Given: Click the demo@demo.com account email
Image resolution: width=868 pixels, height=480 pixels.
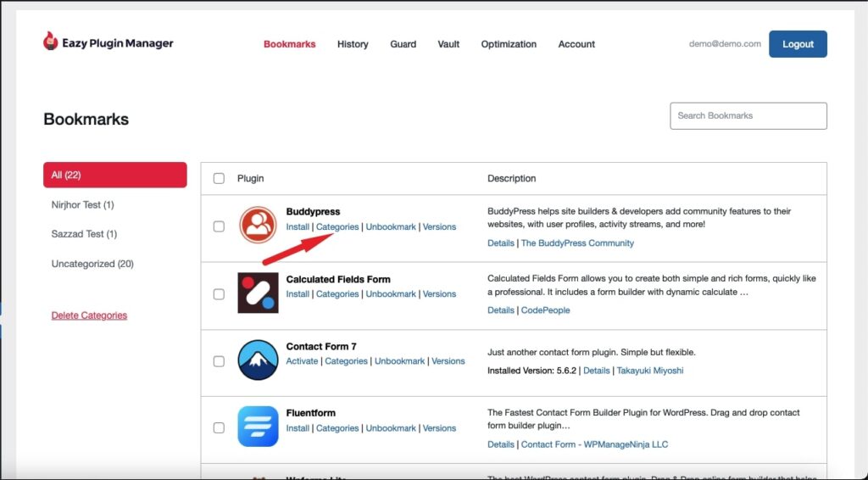Looking at the screenshot, I should click(x=725, y=44).
